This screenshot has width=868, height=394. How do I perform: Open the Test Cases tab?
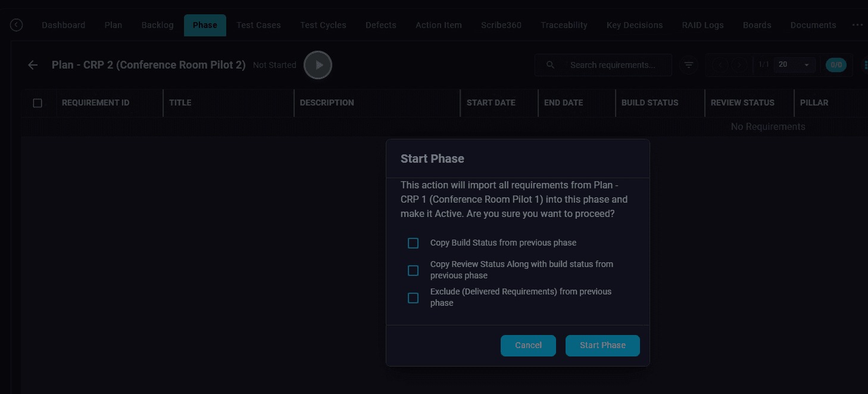[x=258, y=25]
